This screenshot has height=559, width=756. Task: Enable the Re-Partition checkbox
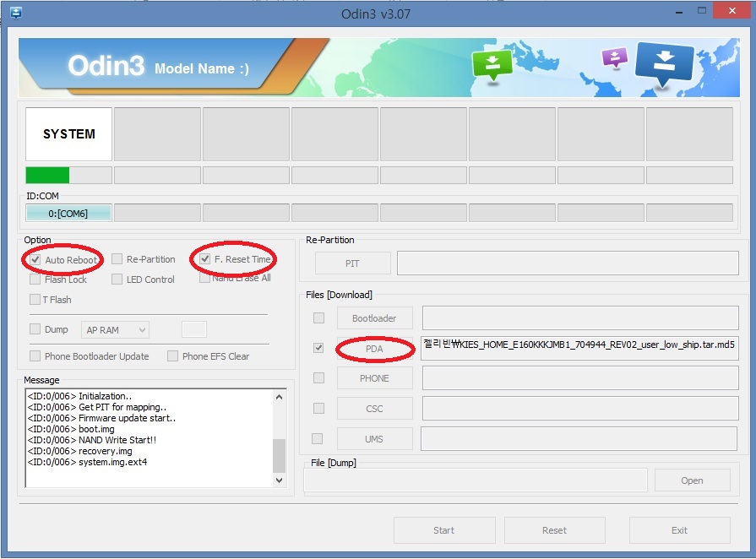click(117, 259)
